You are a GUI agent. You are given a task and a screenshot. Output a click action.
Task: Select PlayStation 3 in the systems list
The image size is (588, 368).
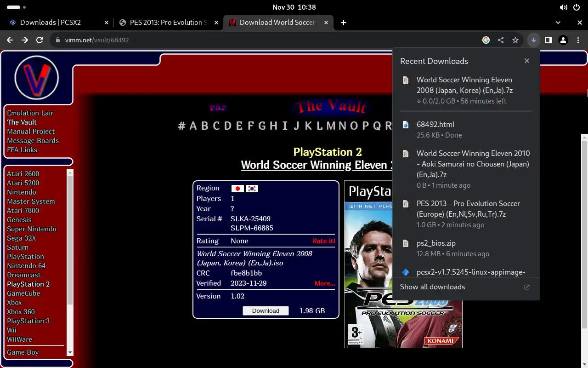pyautogui.click(x=28, y=321)
